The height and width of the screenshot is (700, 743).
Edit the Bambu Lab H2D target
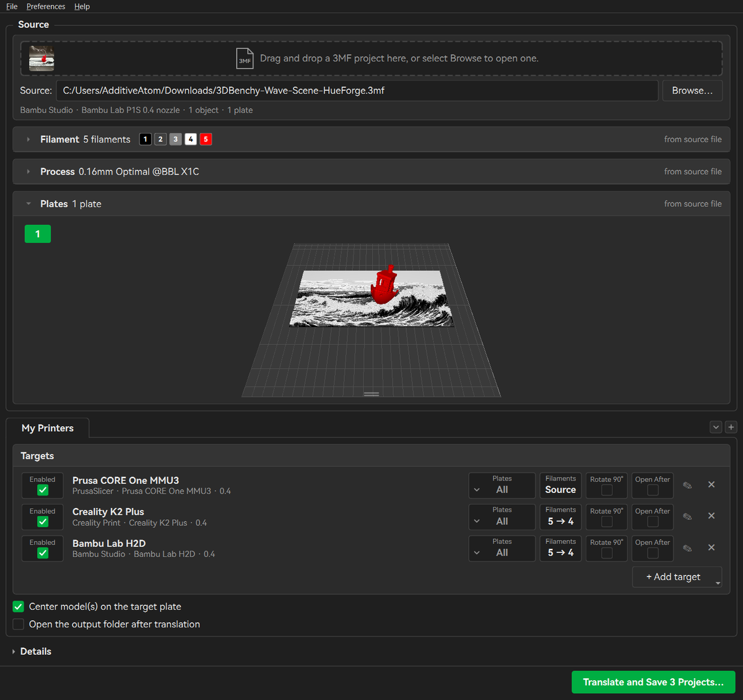tap(687, 548)
